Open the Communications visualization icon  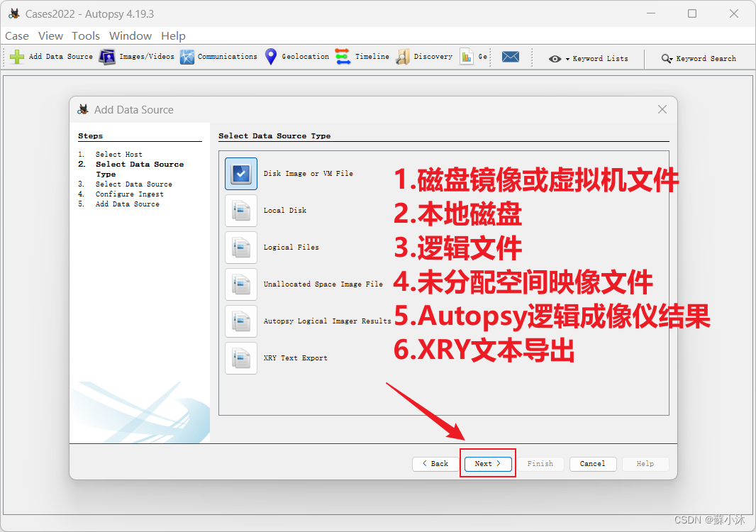click(x=187, y=57)
